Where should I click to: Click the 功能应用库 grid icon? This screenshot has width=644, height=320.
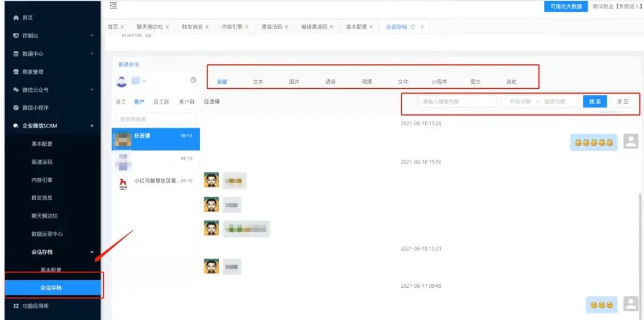pos(16,306)
